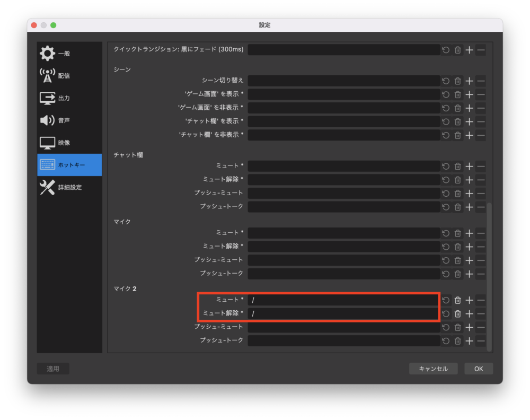Click the hotkey list vertical scrollbar
The height and width of the screenshot is (420, 530).
pyautogui.click(x=489, y=277)
